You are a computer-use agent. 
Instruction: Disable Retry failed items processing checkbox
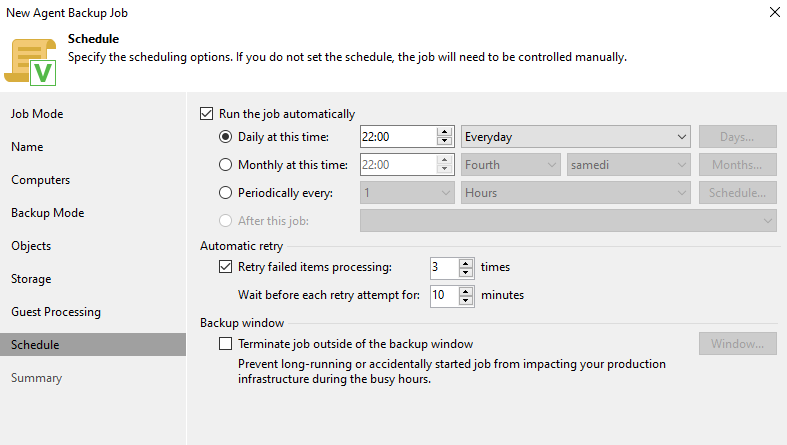coord(225,267)
